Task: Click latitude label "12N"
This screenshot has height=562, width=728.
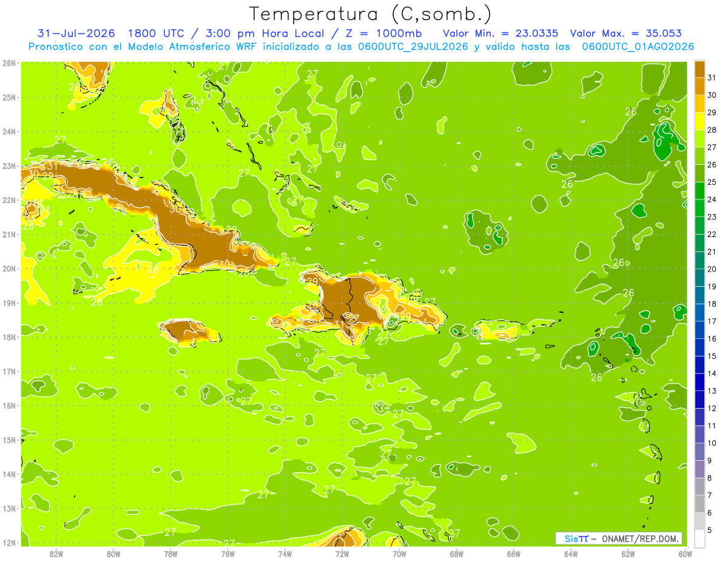Action: coord(9,543)
